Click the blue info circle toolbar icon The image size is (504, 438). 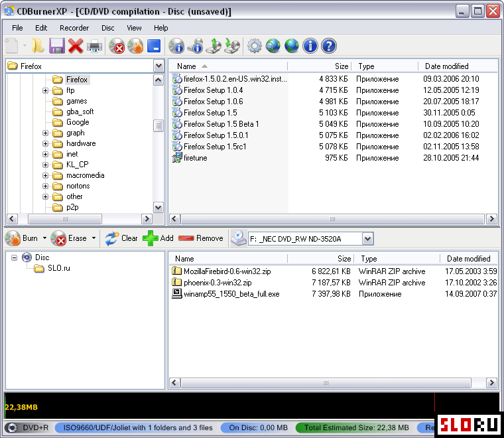point(310,46)
